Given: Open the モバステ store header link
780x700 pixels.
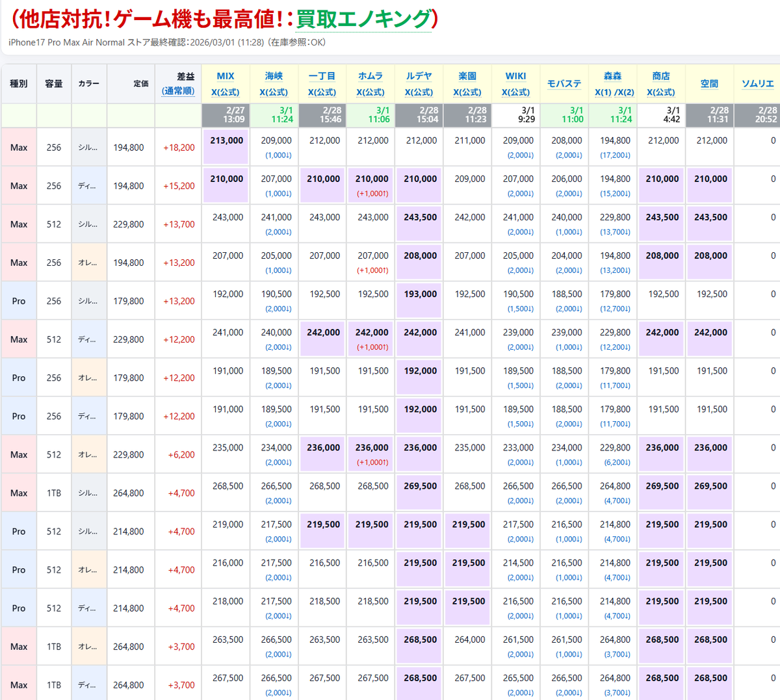Looking at the screenshot, I should [564, 84].
